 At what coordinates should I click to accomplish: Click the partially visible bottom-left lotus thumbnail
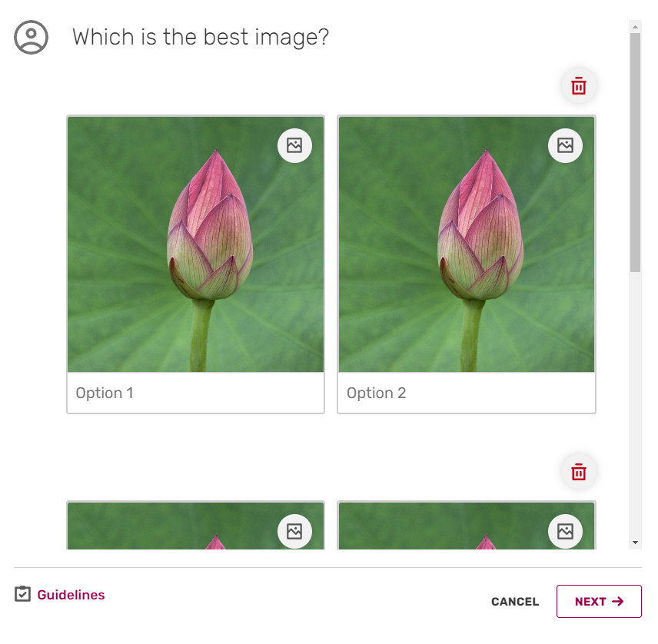(x=195, y=526)
